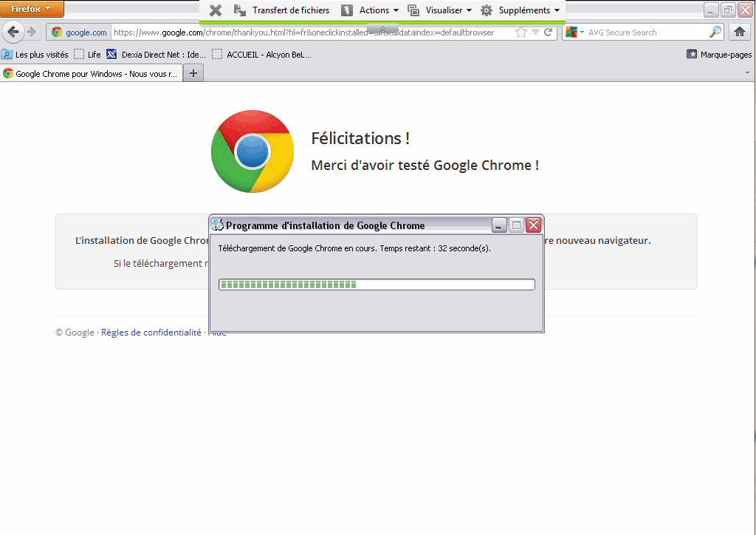Open the Règles de confidentialité link

pyautogui.click(x=151, y=333)
